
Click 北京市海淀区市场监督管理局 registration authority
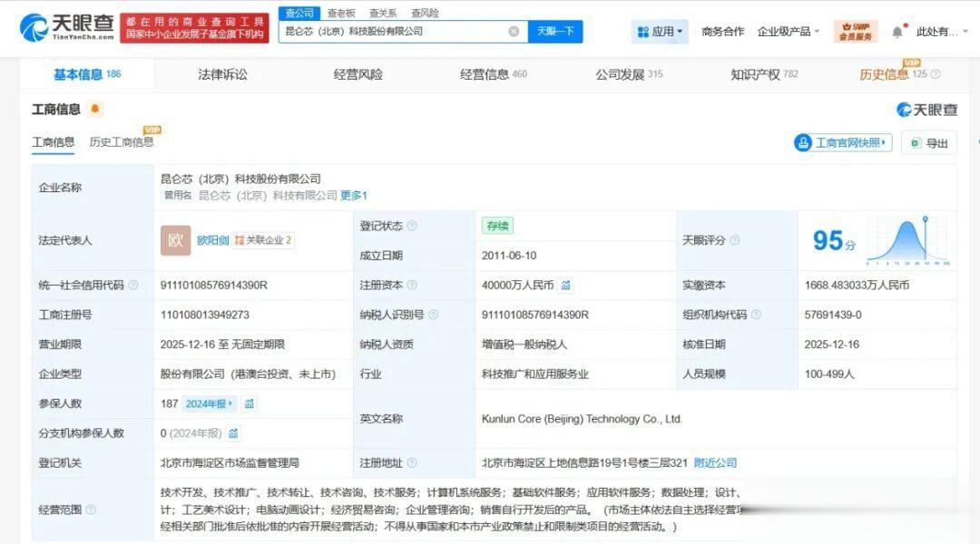click(230, 463)
